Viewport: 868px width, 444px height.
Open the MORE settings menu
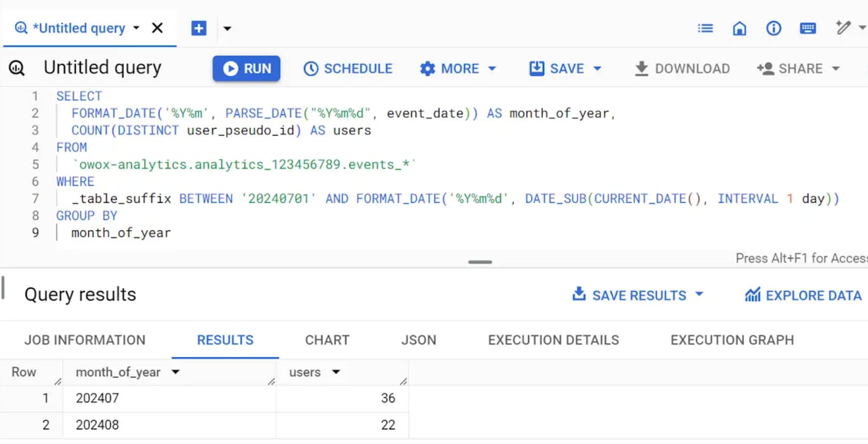(x=458, y=69)
